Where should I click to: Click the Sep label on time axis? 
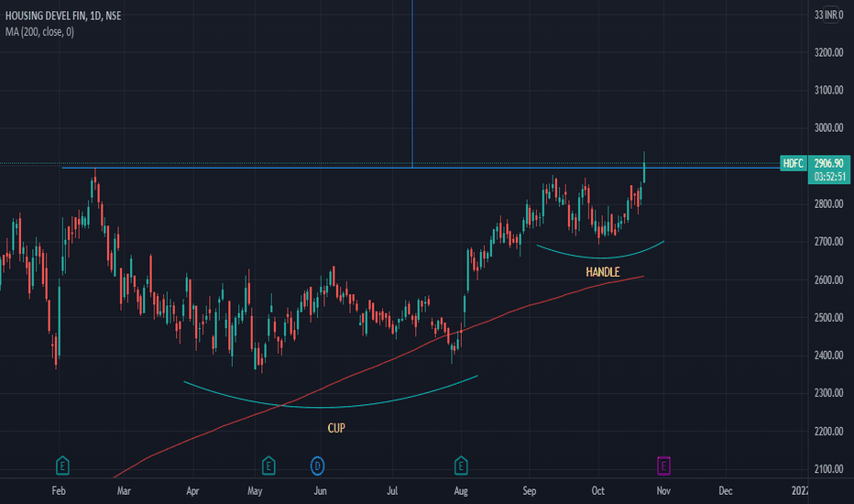tap(530, 491)
